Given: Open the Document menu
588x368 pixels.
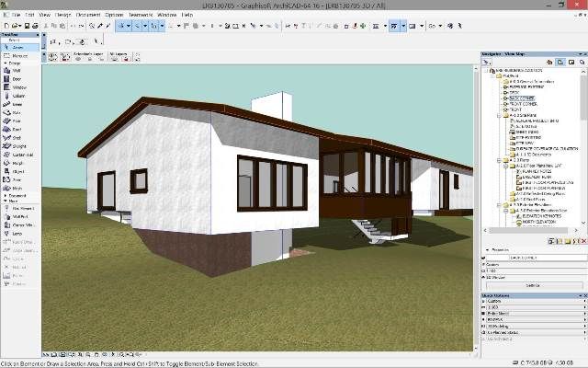Looking at the screenshot, I should tap(88, 15).
